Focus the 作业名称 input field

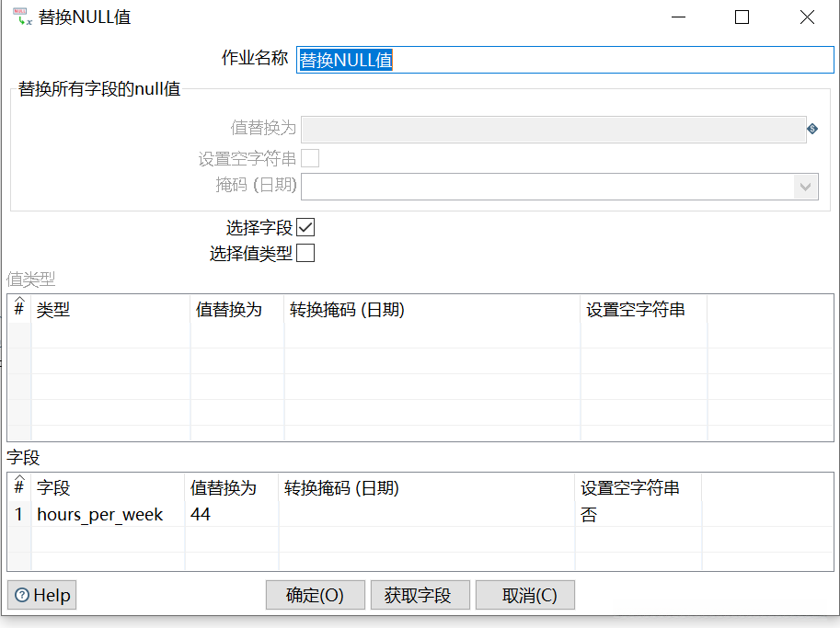[x=565, y=60]
